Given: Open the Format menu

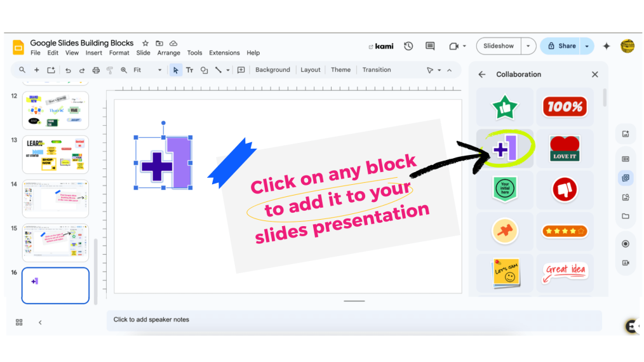Looking at the screenshot, I should coord(119,53).
